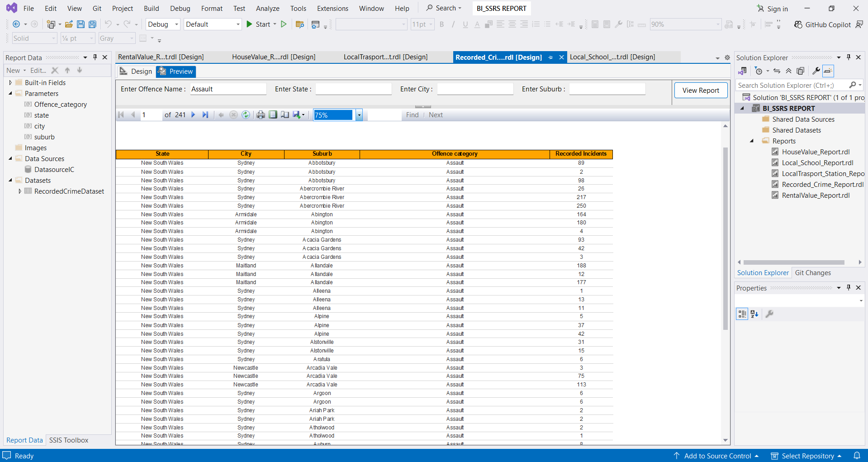Collapse all in Solution Explorer

tap(788, 71)
